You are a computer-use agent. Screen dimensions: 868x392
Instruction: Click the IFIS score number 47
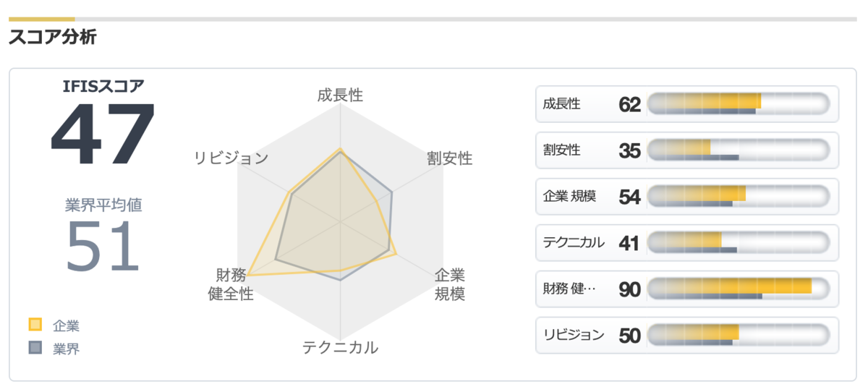103,135
